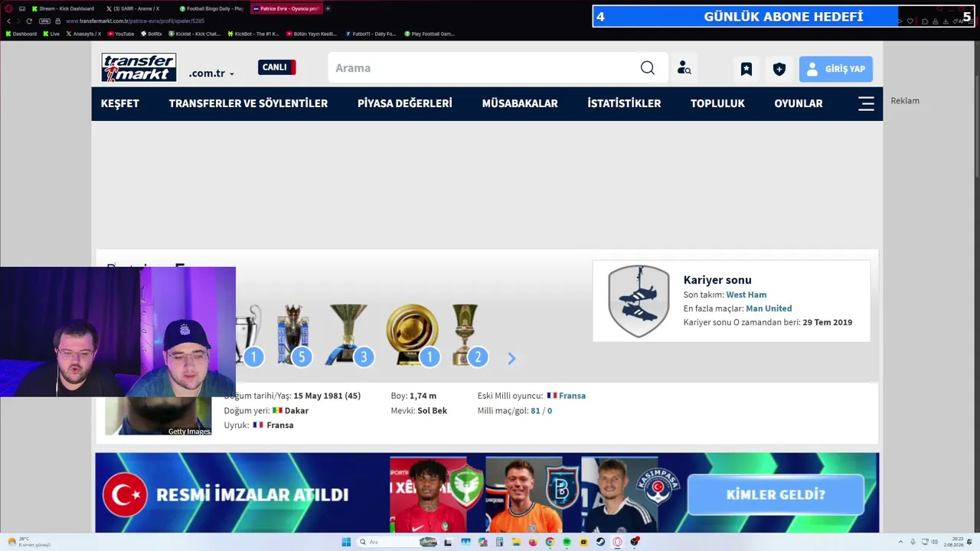980x551 pixels.
Task: Open File Explorer from the taskbar
Action: pos(517,542)
